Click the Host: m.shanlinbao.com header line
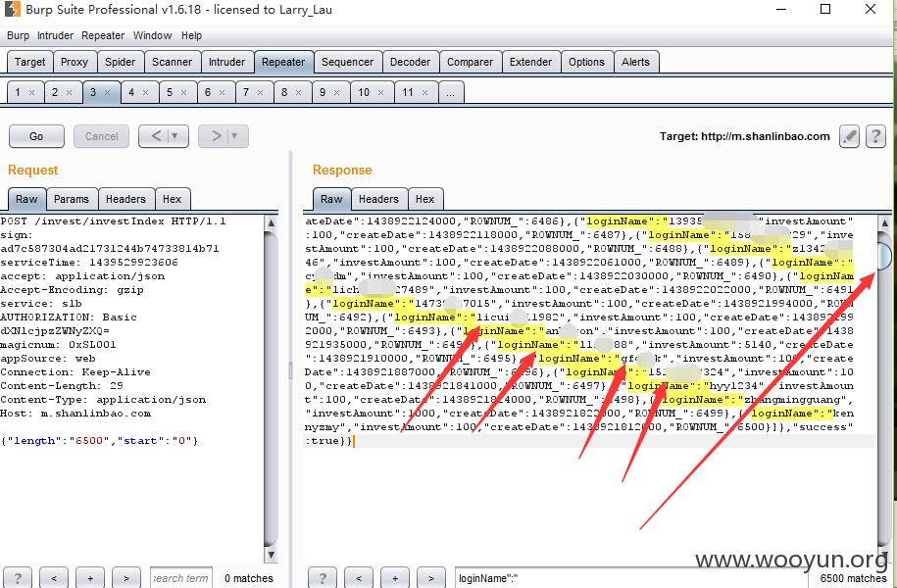Viewport: 897px width, 588px height. 75,413
